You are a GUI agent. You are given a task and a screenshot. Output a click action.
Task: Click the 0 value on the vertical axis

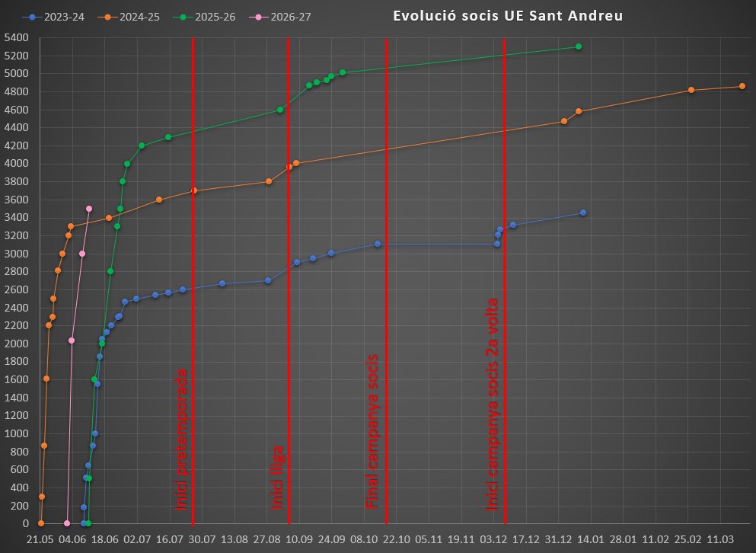(26, 523)
